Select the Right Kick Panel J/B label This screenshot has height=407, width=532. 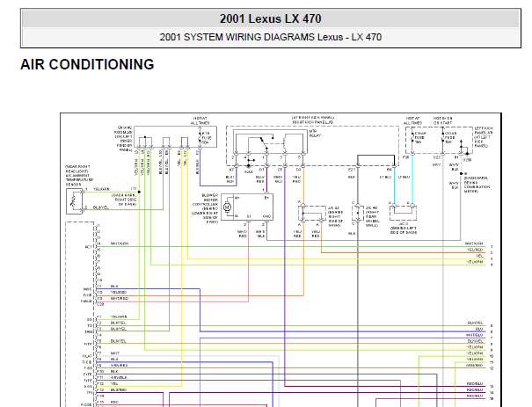[312, 120]
